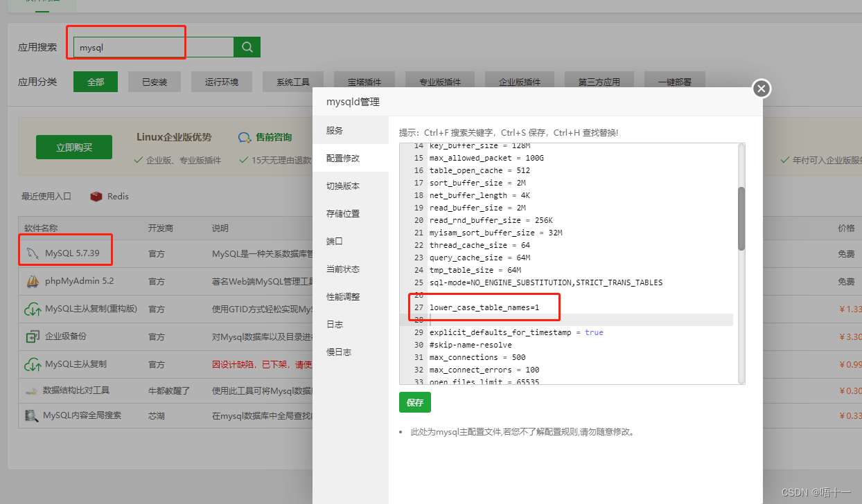Open the 日志 menu item
The image size is (862, 504).
[x=351, y=324]
